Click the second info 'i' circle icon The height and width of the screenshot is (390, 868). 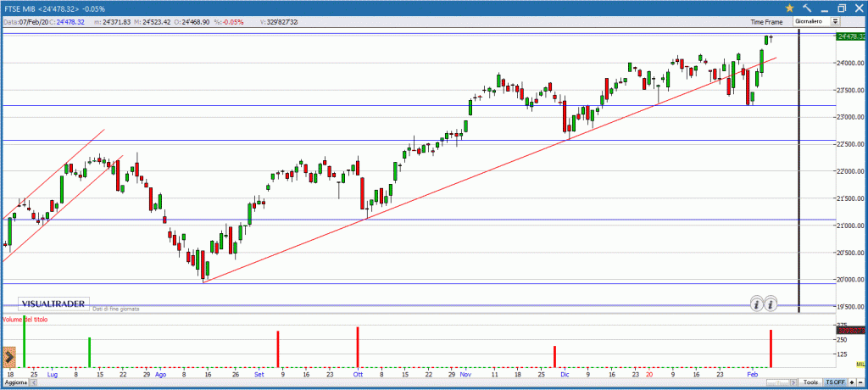tap(771, 304)
